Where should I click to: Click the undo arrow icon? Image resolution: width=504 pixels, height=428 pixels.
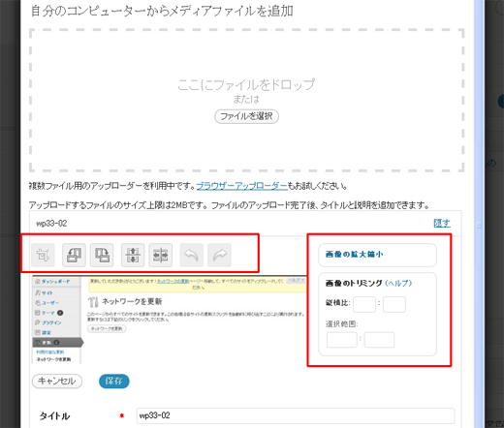pos(192,255)
